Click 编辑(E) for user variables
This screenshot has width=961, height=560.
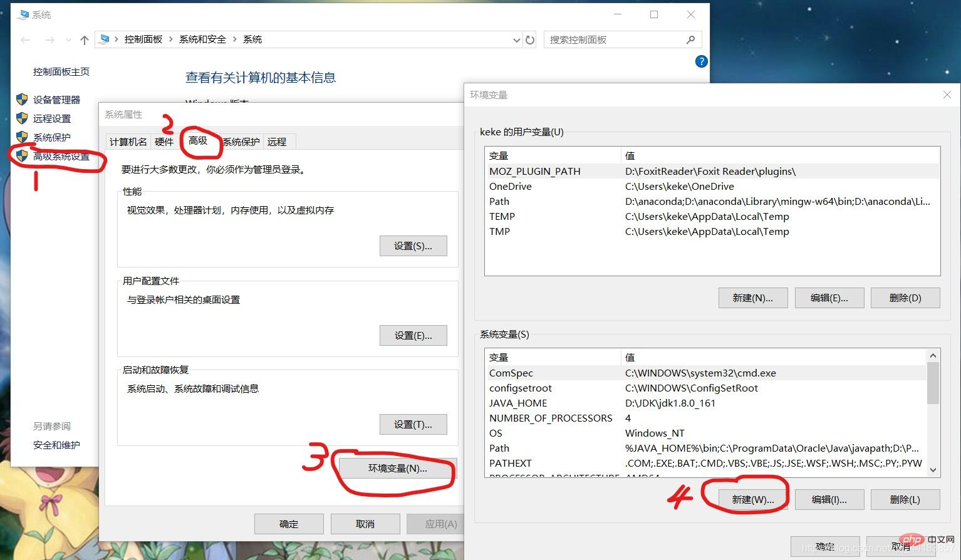(x=829, y=298)
